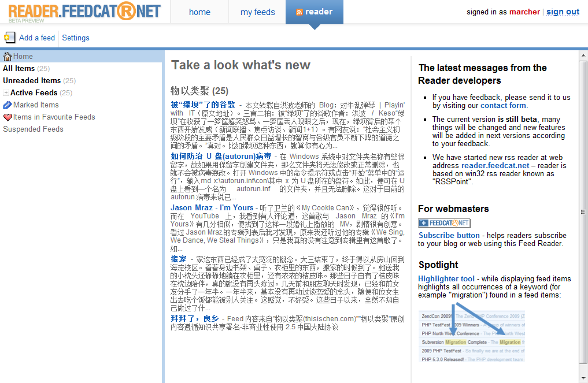Expand the Active Feeds tree

(6, 93)
